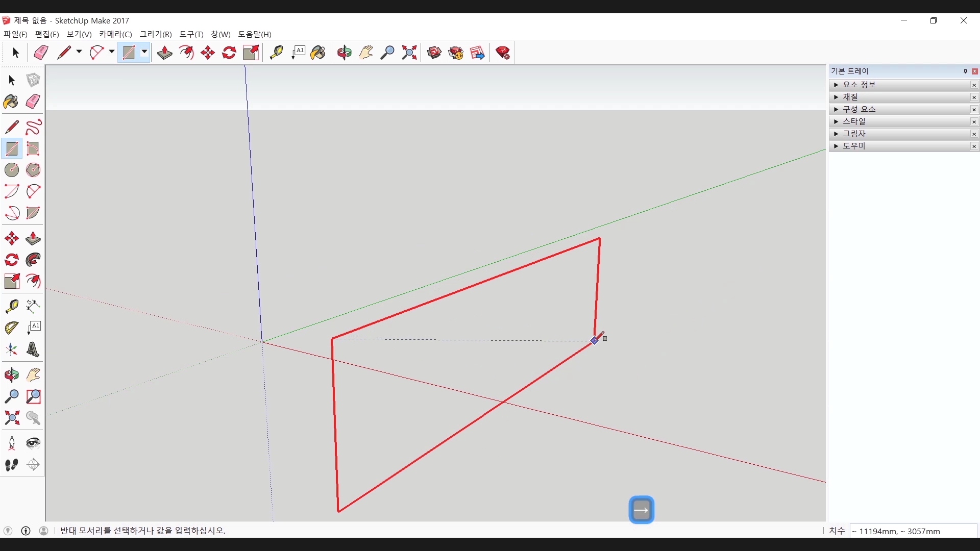This screenshot has height=551, width=980.
Task: Select the Eraser tool in top toolbar
Action: click(x=41, y=53)
